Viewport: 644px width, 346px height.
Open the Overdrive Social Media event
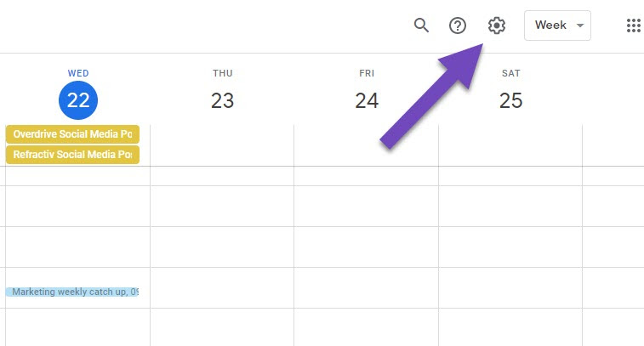[x=72, y=134]
